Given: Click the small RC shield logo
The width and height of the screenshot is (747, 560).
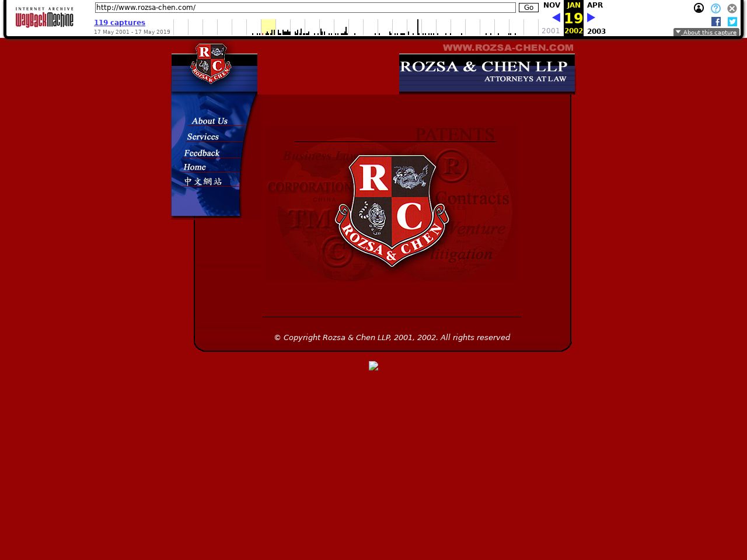Looking at the screenshot, I should pyautogui.click(x=211, y=63).
